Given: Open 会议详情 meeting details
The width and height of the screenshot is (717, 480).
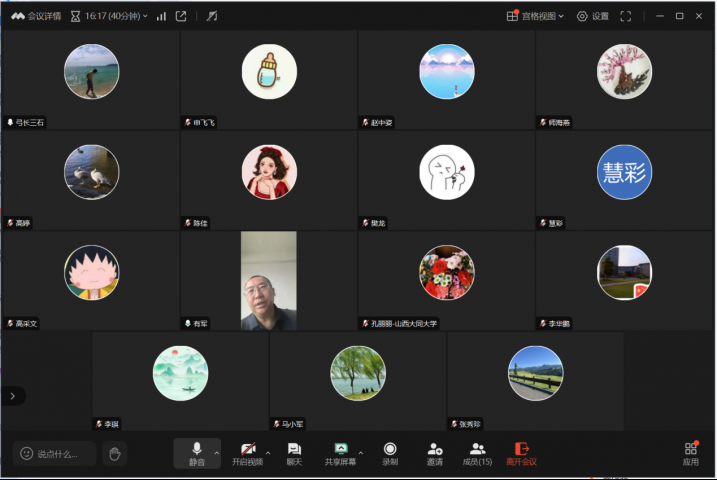Looking at the screenshot, I should click(x=36, y=16).
